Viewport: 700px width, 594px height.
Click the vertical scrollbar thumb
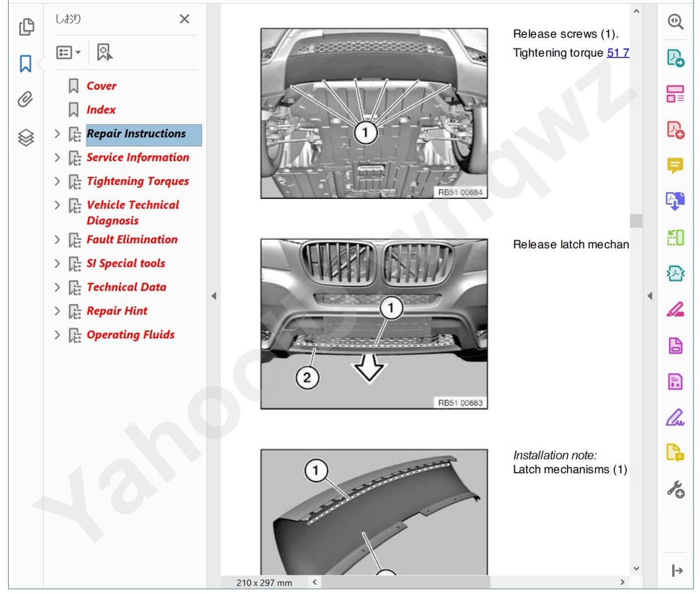click(x=636, y=221)
